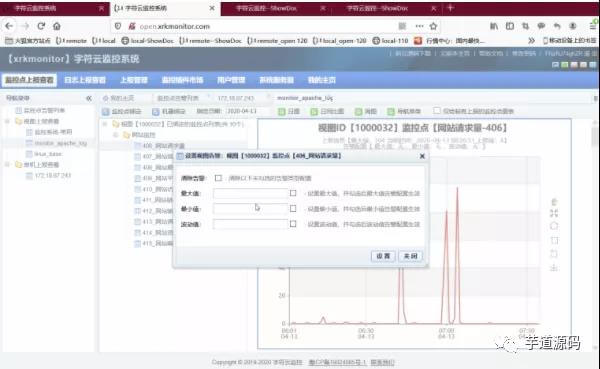Enable the 最大值 alarm checkbox
Image resolution: width=600 pixels, height=369 pixels.
[293, 193]
